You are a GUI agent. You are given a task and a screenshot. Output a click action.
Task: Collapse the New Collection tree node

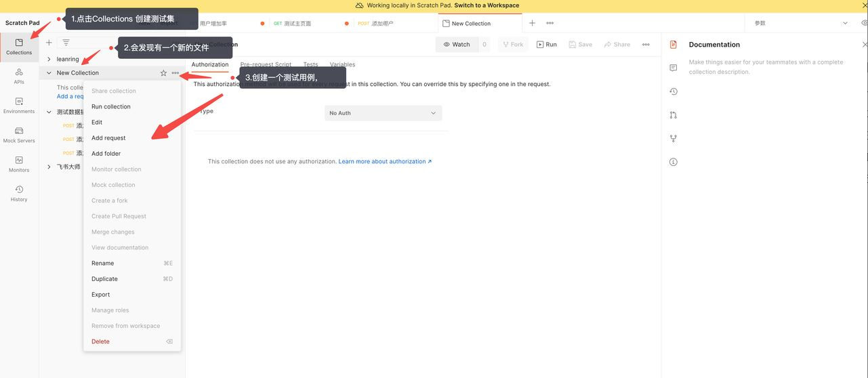coord(49,73)
